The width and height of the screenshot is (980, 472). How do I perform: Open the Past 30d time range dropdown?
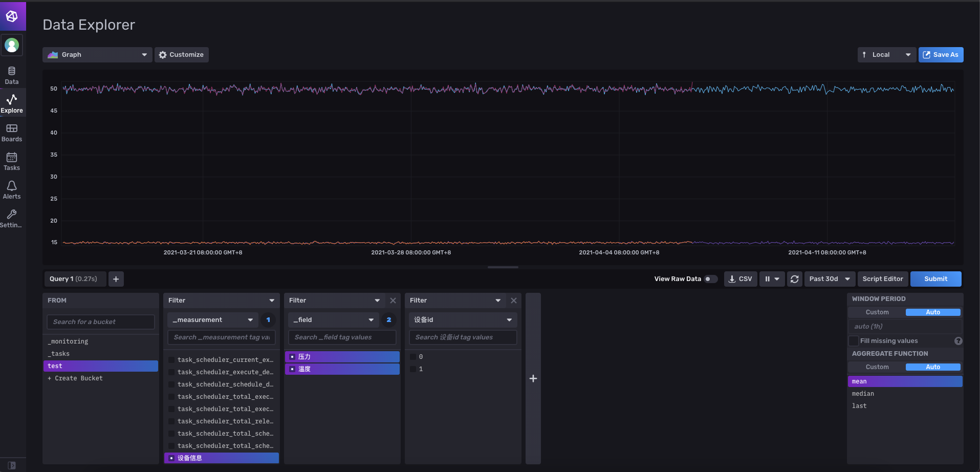tap(830, 279)
